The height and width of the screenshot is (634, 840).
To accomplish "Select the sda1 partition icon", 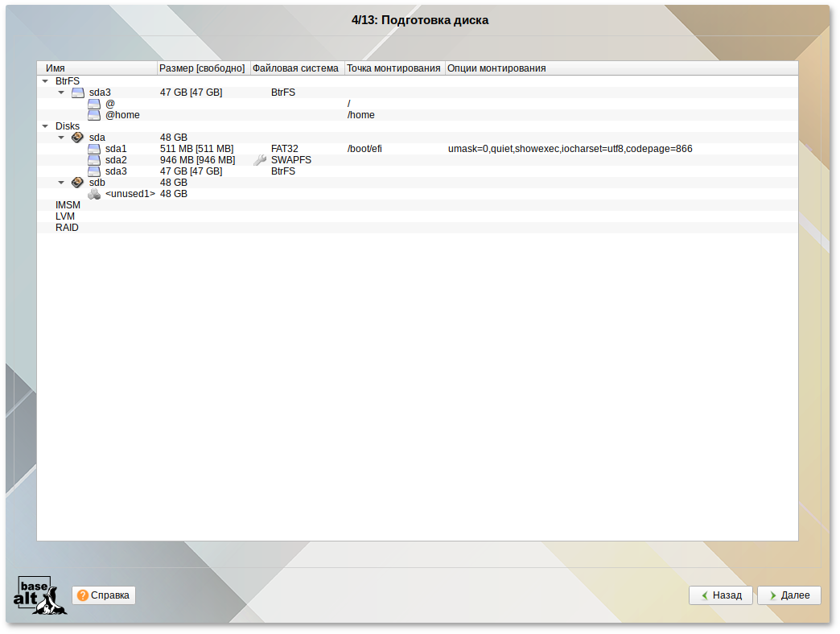I will click(x=93, y=148).
